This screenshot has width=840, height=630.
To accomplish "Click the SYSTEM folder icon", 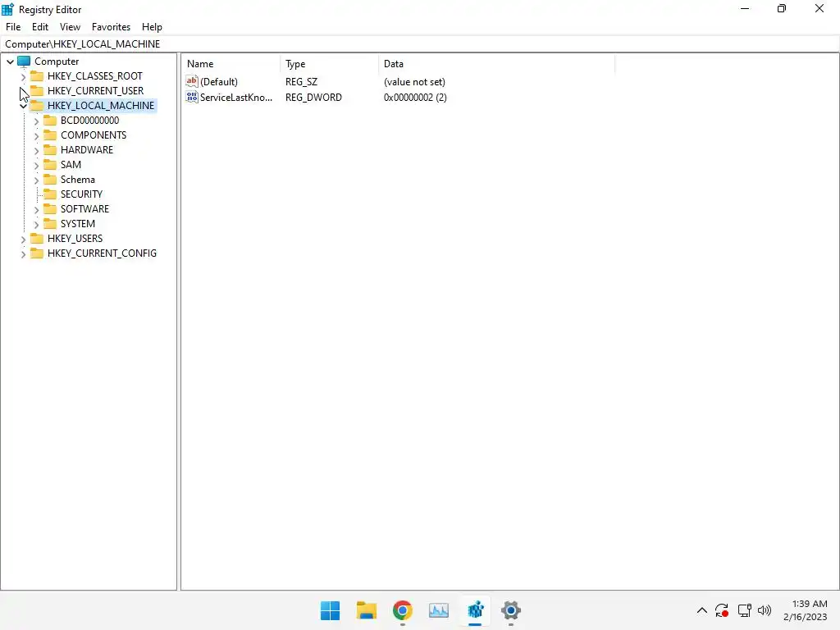I will (x=50, y=223).
